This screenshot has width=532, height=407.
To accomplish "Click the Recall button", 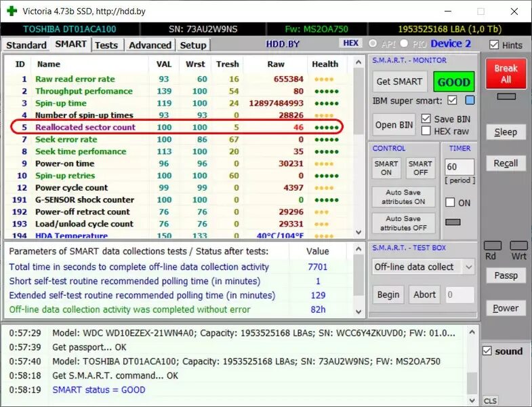I will click(506, 163).
